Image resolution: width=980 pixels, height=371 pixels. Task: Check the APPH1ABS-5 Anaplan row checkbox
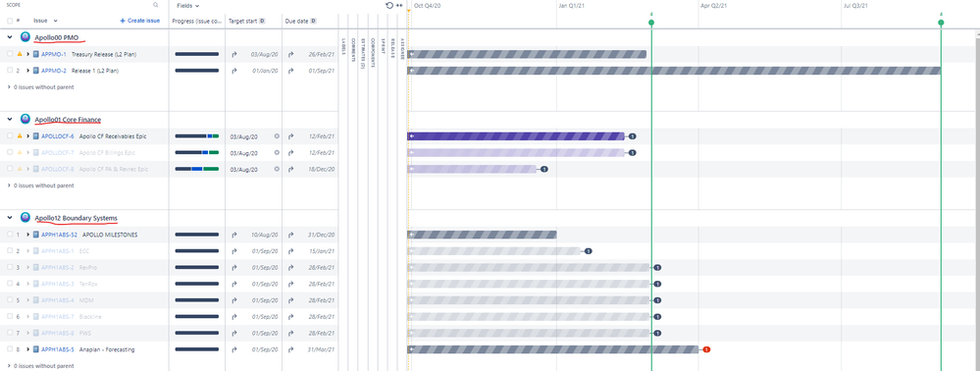(10, 349)
